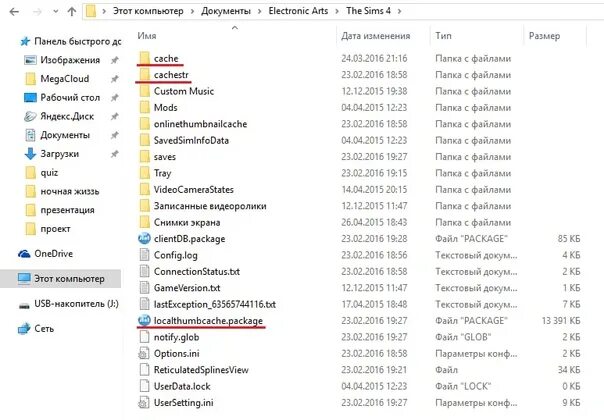Click the 13 391 КБ size cell
604x420 pixels.
pyautogui.click(x=561, y=321)
